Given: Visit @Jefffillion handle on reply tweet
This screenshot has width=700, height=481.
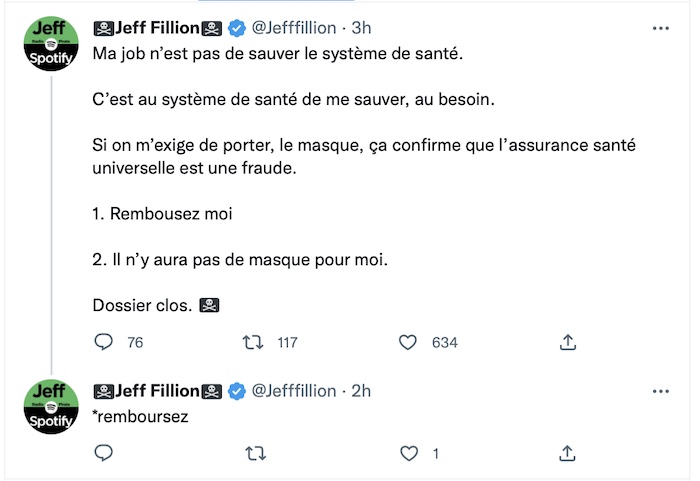Looking at the screenshot, I should point(294,391).
